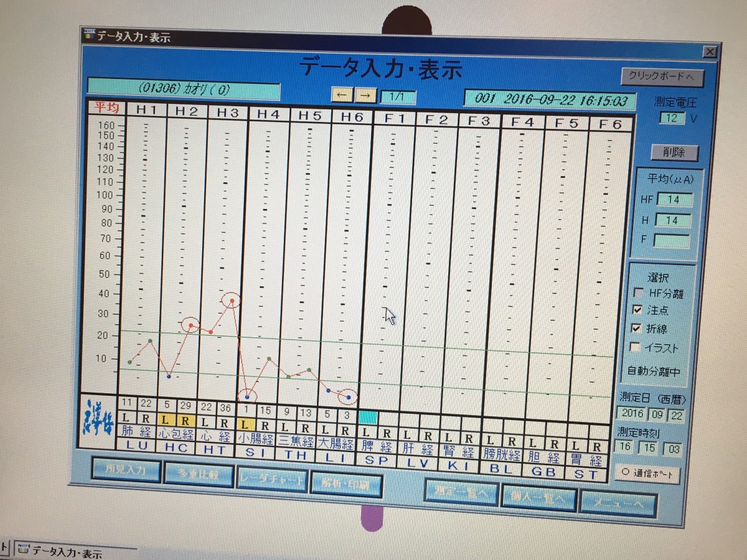Screen dimensions: 747x560
Task: Click the right arrow next-record button
Action: [366, 95]
